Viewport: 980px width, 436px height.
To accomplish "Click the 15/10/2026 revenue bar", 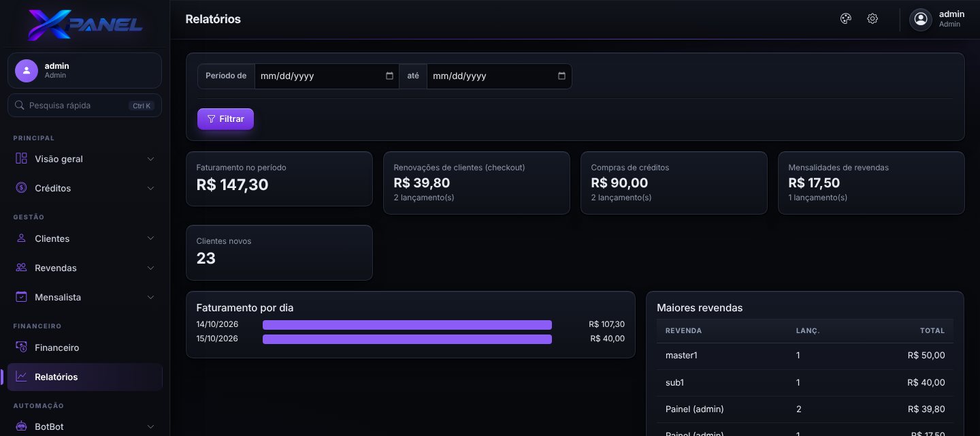I will 407,339.
